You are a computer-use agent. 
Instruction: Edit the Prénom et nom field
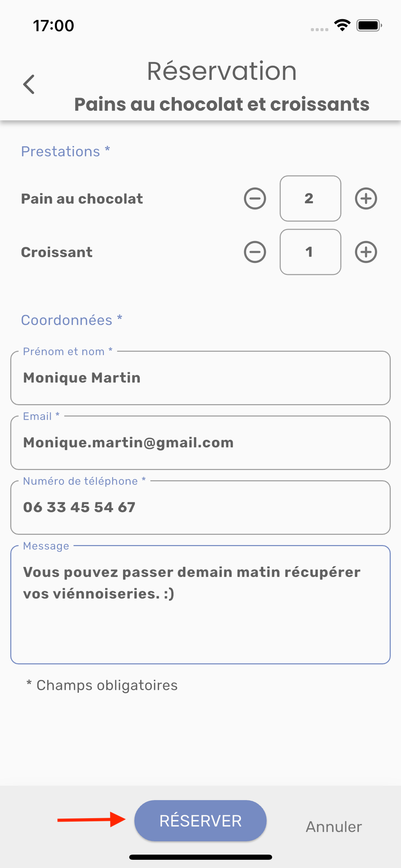point(200,378)
